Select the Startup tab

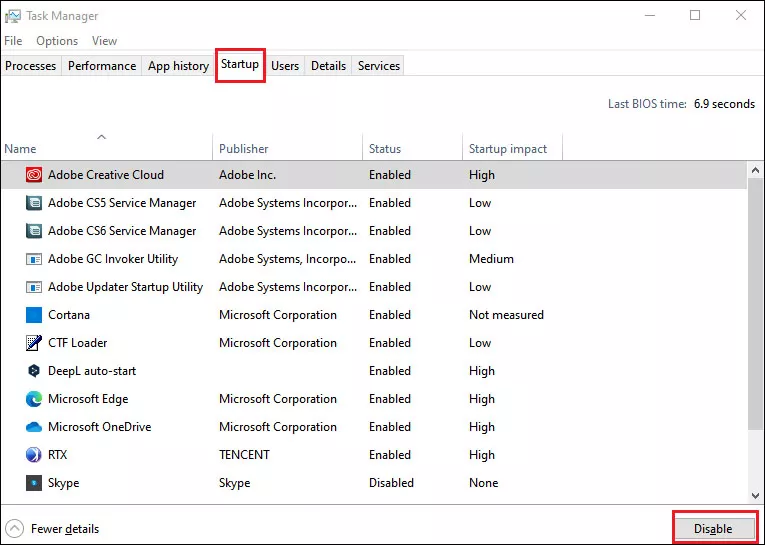(240, 64)
